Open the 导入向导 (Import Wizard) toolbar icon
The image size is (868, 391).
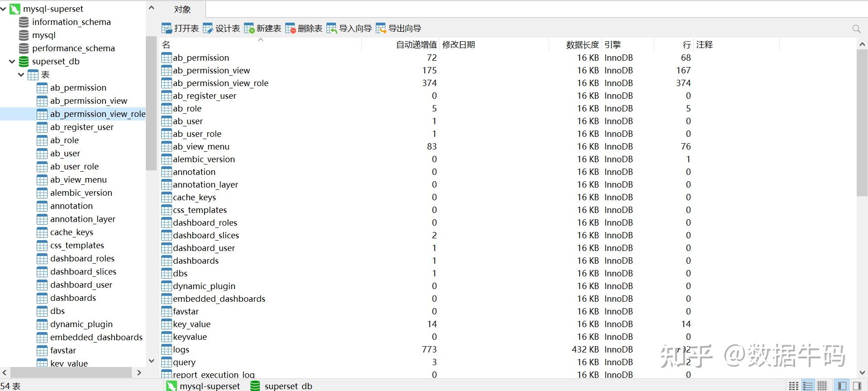[x=331, y=29]
